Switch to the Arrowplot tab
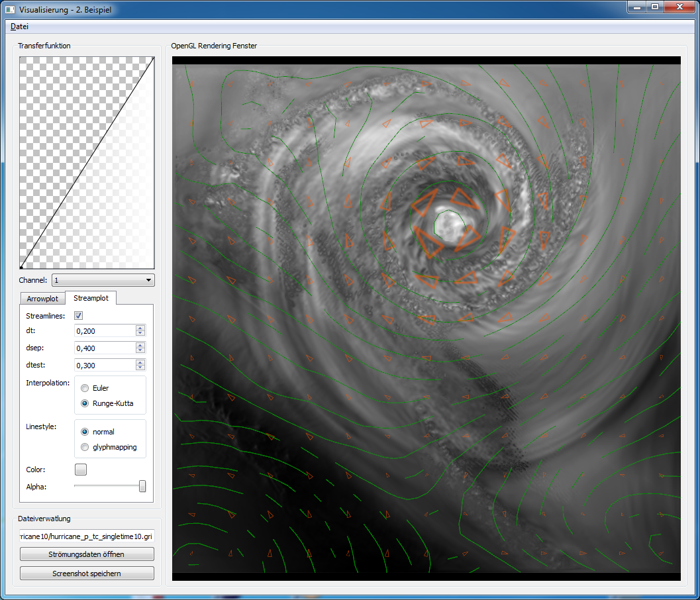The height and width of the screenshot is (600, 700). coord(42,299)
